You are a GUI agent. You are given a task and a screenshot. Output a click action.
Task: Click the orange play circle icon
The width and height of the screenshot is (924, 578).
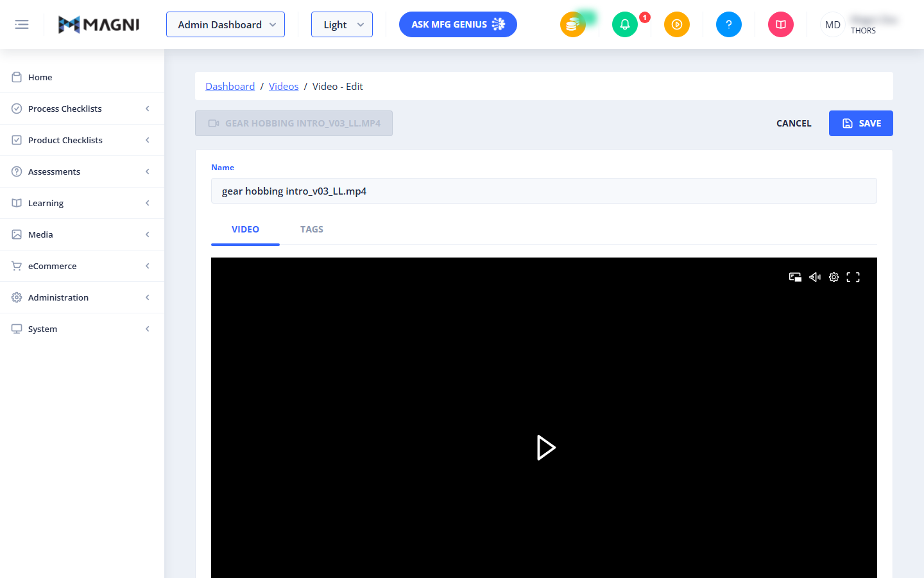point(677,24)
